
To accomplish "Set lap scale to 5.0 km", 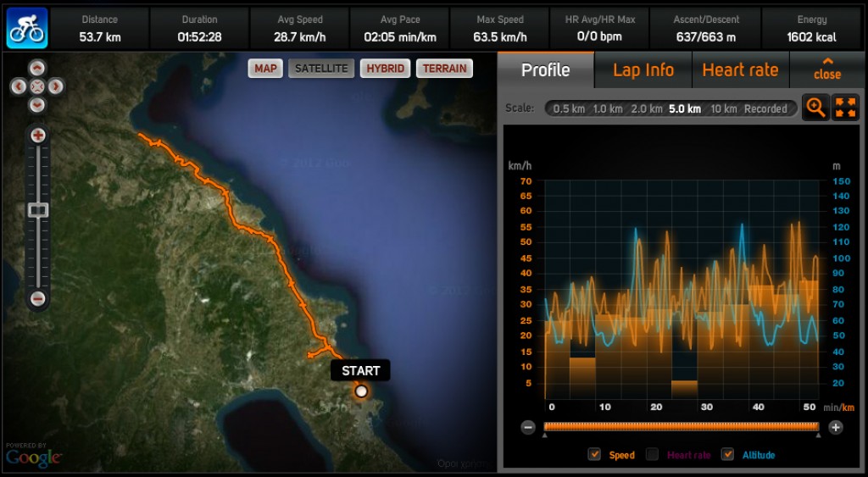I will pyautogui.click(x=685, y=109).
